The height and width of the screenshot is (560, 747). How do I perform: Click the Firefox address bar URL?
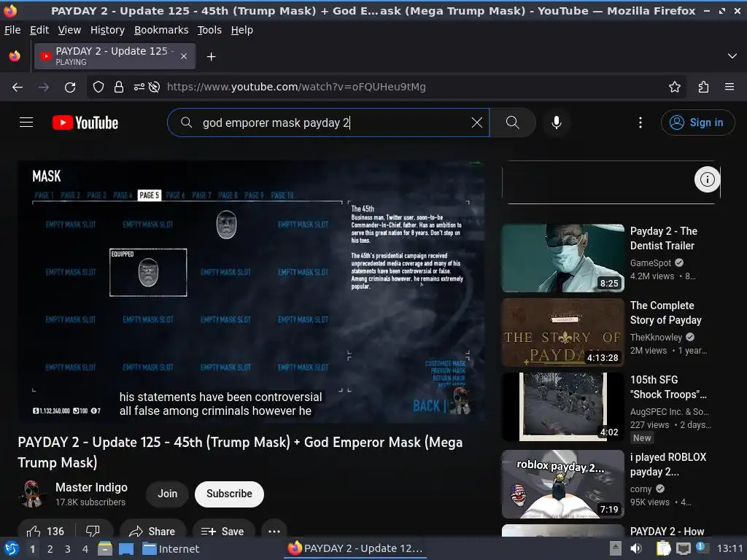[296, 87]
